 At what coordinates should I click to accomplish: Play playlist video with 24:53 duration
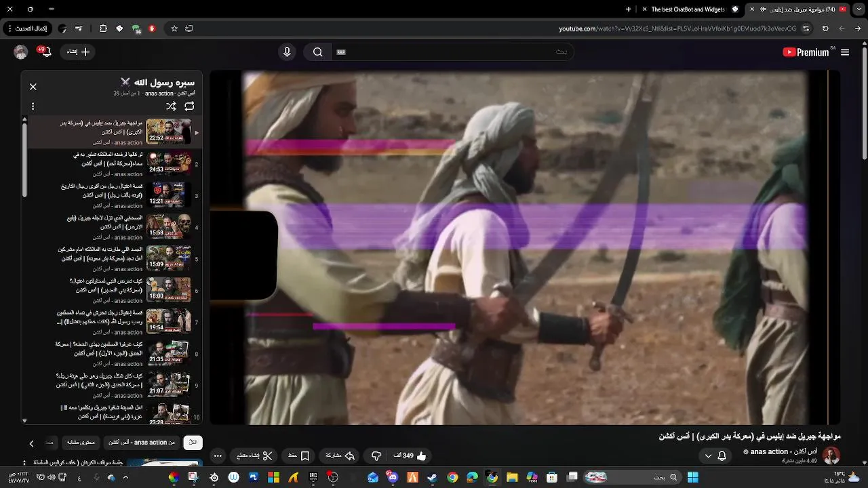(x=169, y=163)
